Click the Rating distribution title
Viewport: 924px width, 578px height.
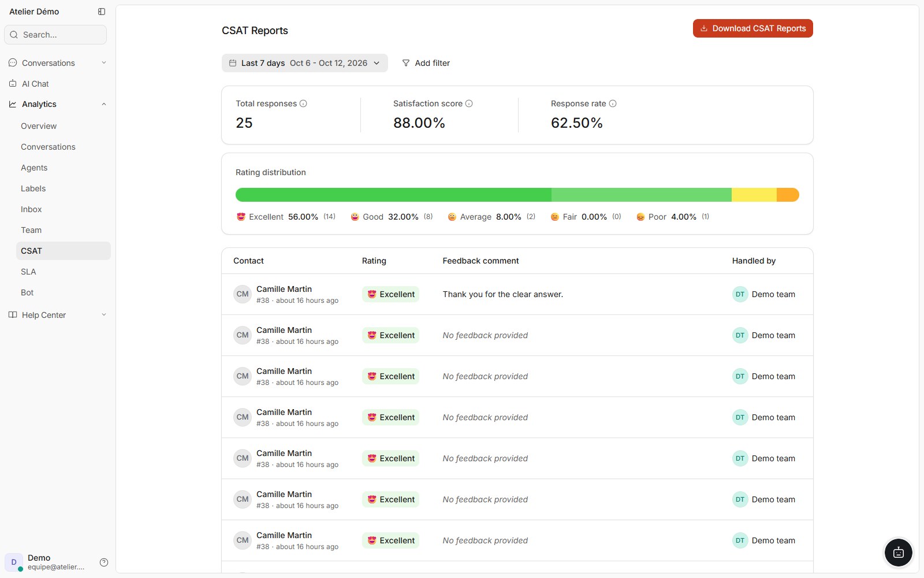coord(271,172)
